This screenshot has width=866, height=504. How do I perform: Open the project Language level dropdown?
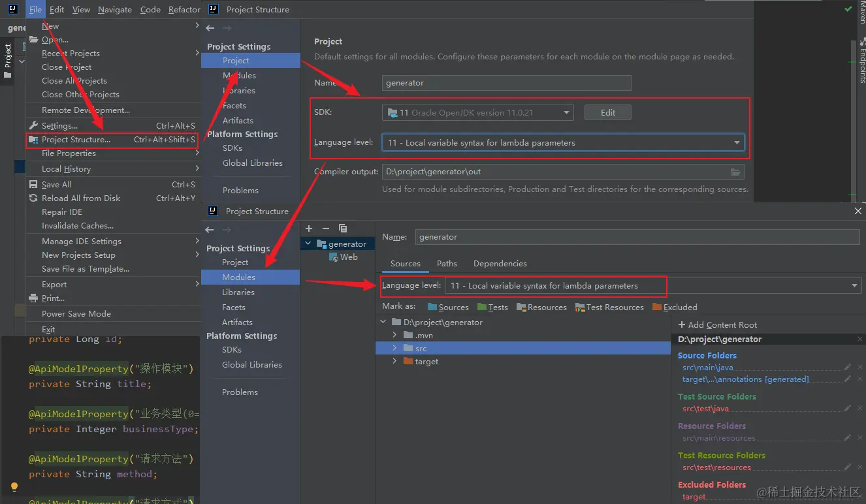tap(737, 142)
